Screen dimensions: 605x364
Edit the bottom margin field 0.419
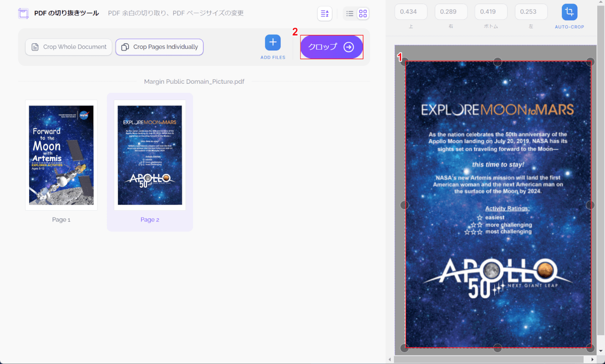[x=491, y=12]
